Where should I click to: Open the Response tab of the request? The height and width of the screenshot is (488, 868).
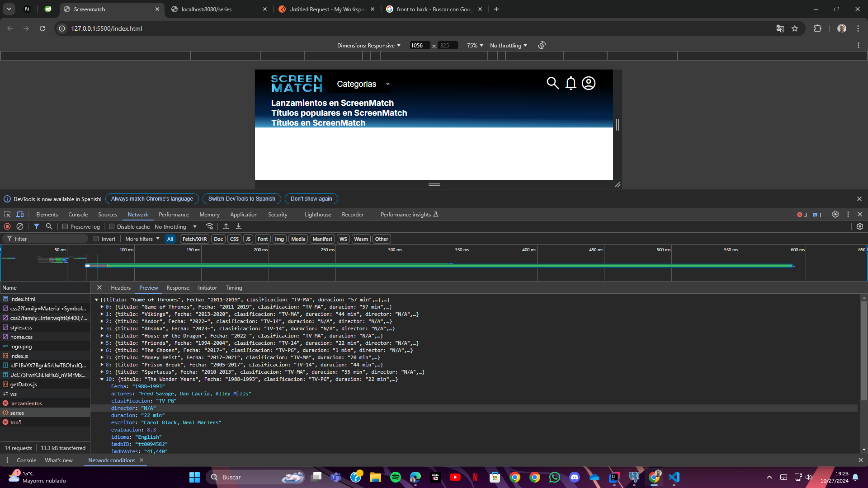pos(178,288)
